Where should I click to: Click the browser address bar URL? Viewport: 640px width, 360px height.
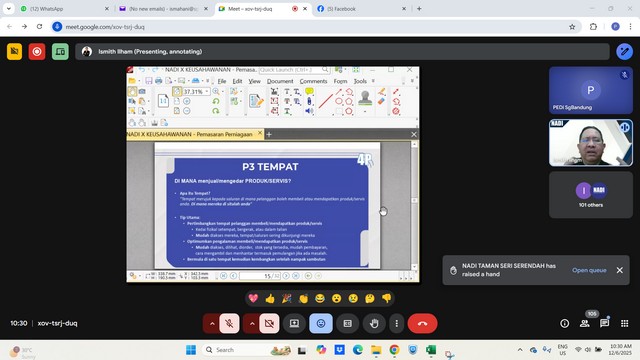[105, 27]
